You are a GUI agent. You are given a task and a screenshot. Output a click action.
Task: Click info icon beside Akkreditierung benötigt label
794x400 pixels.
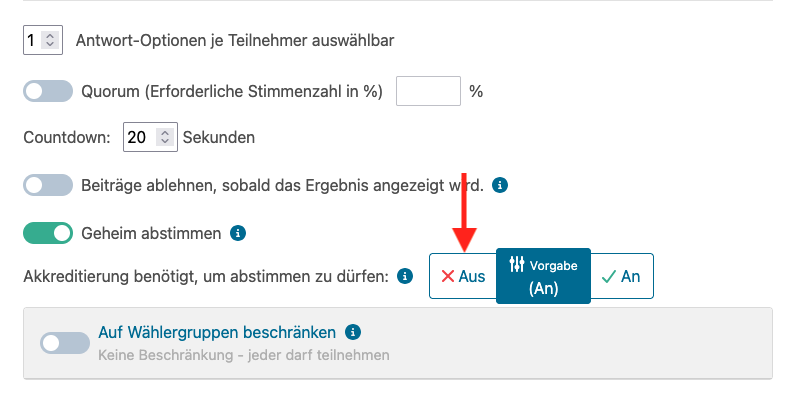click(x=405, y=276)
